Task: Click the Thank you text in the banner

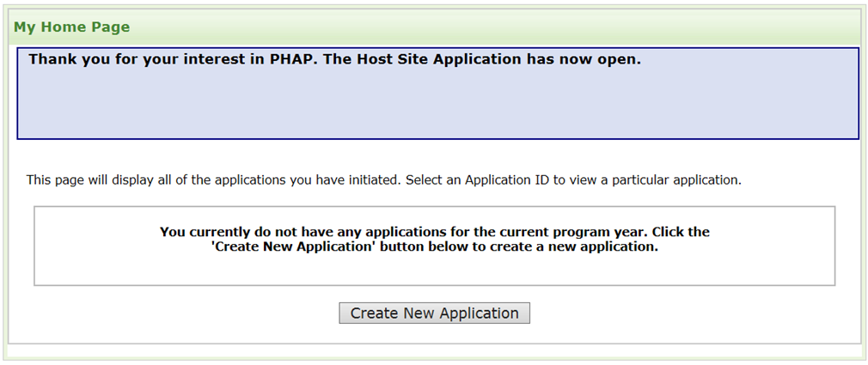Action: tap(65, 60)
